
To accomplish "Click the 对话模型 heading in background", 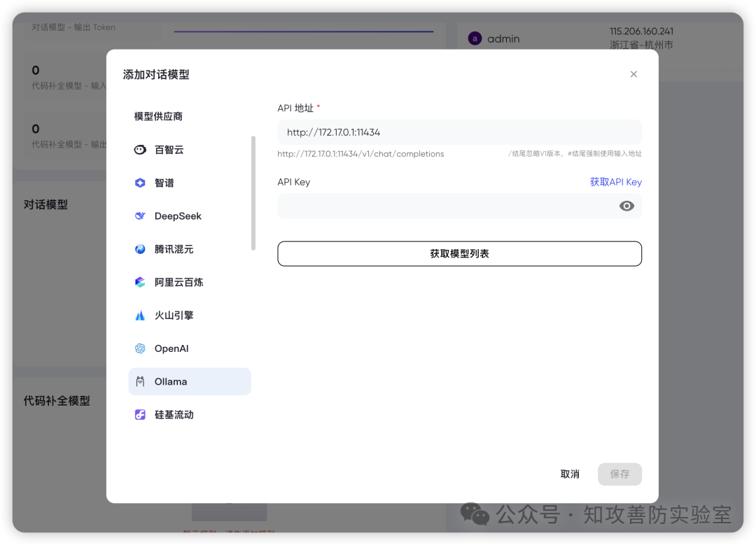I will 45,205.
